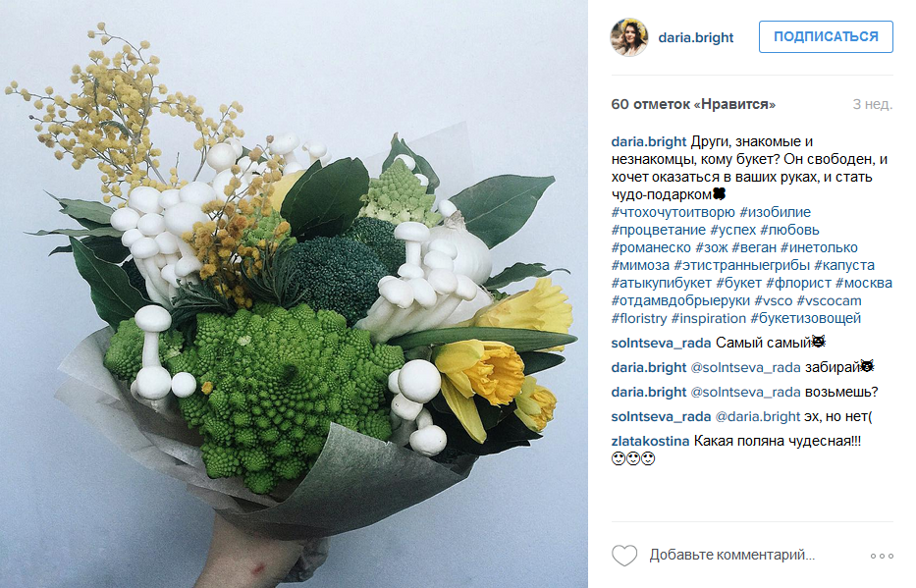Image resolution: width=916 pixels, height=588 pixels.
Task: Open the #москва hashtag
Action: (x=863, y=283)
